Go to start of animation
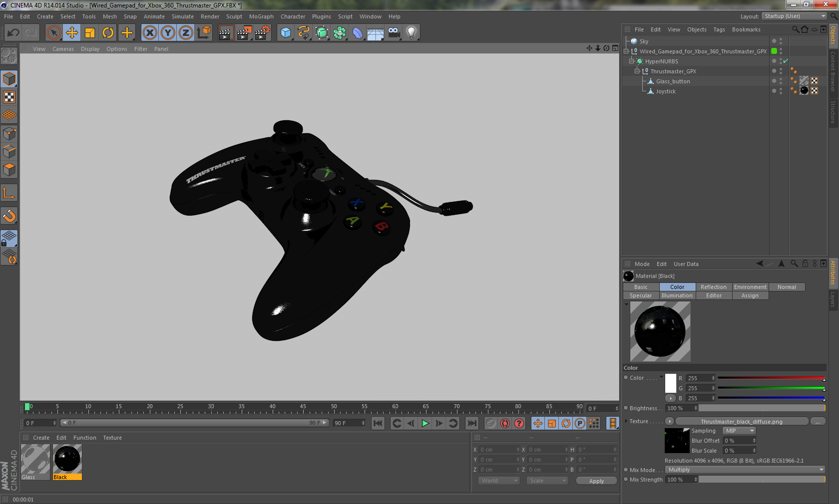Viewport: 839px width, 504px height. click(x=378, y=423)
